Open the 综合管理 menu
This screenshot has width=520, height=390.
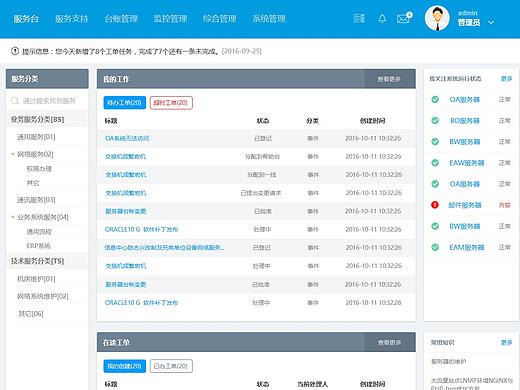pyautogui.click(x=220, y=19)
